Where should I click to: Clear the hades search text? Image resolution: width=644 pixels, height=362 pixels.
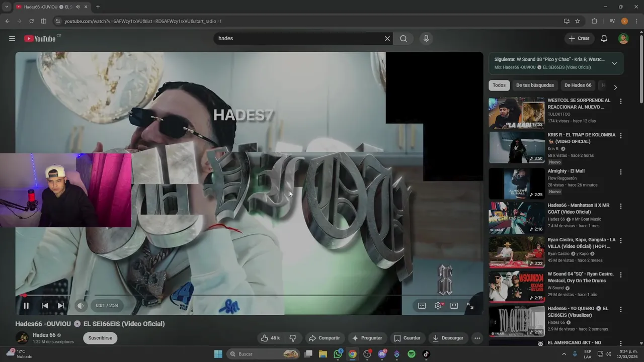pos(387,39)
